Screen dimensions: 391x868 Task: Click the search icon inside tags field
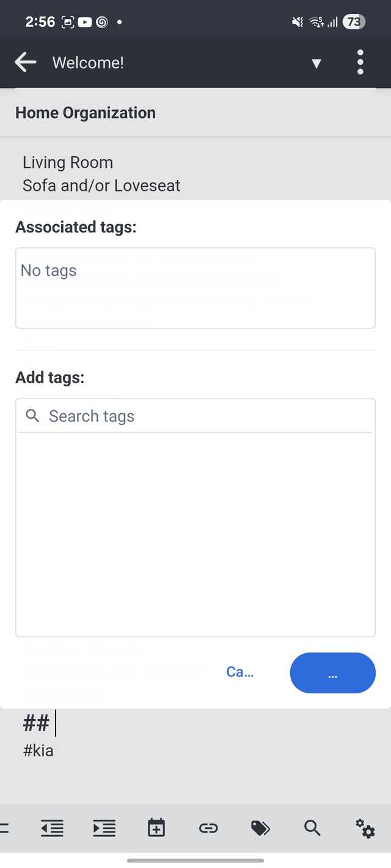click(x=32, y=416)
